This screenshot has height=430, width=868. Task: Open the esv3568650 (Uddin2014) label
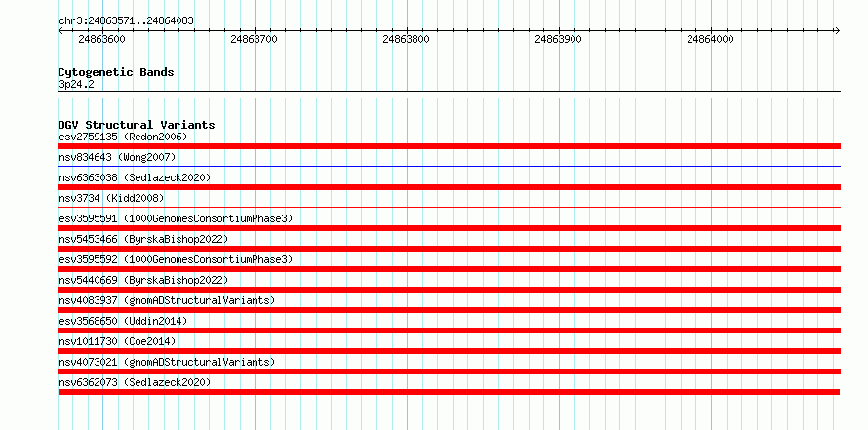tap(123, 321)
